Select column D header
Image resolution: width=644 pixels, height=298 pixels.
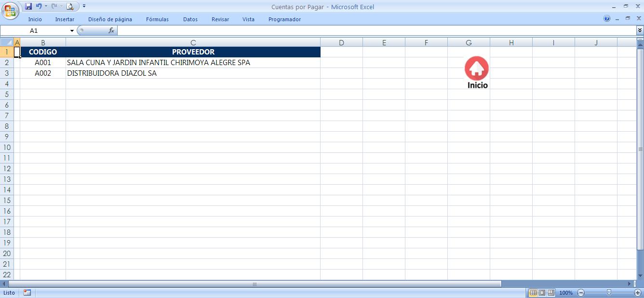(341, 42)
